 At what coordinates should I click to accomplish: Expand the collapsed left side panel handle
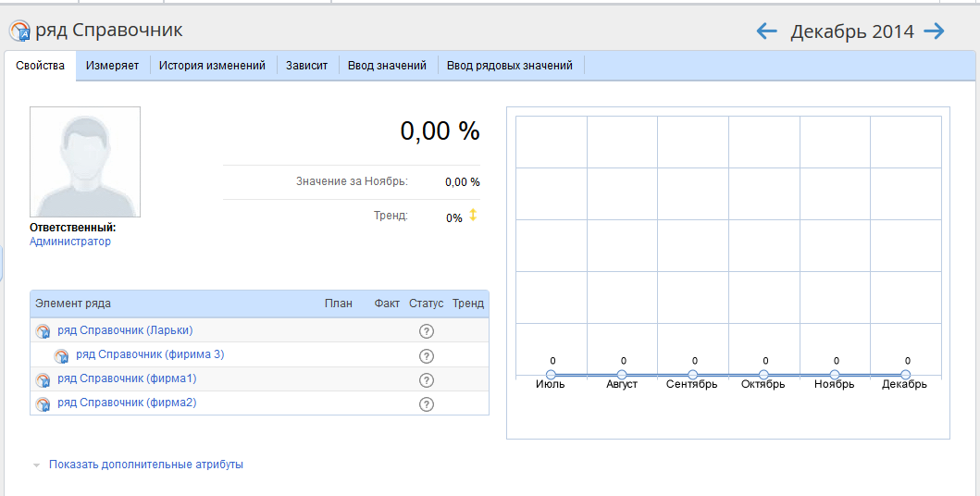2,262
